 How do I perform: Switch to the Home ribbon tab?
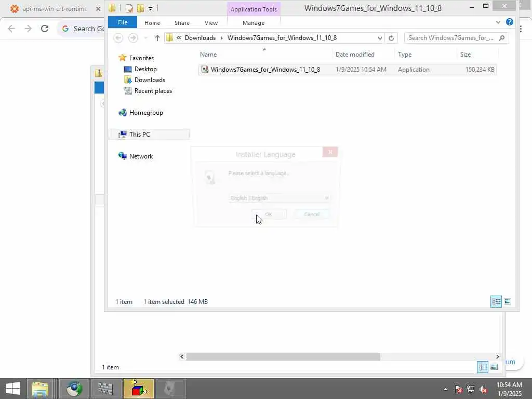click(x=152, y=23)
